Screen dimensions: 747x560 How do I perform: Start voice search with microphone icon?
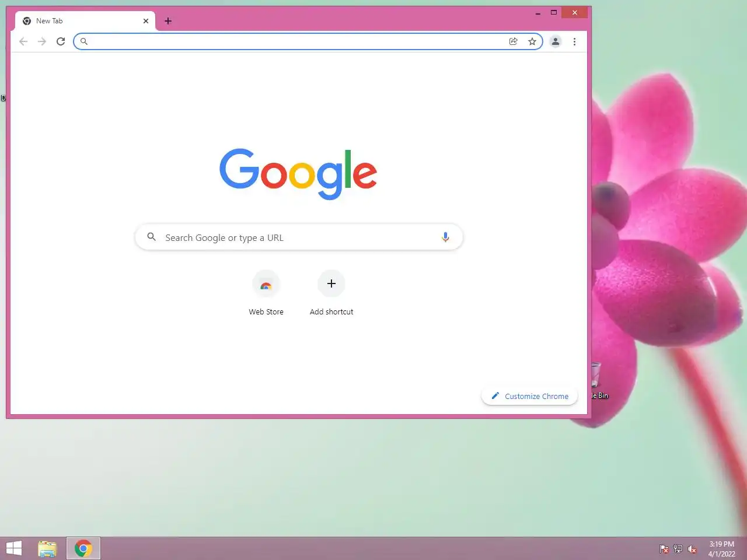point(445,237)
